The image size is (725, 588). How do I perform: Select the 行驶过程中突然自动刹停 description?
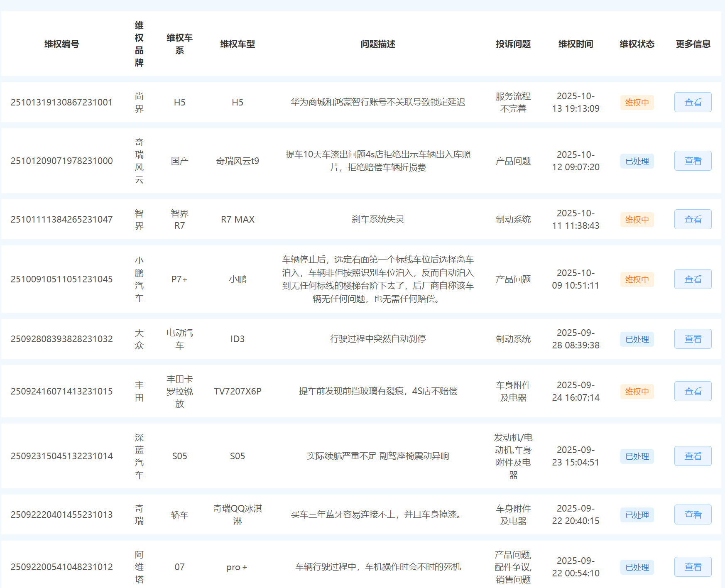(x=378, y=339)
